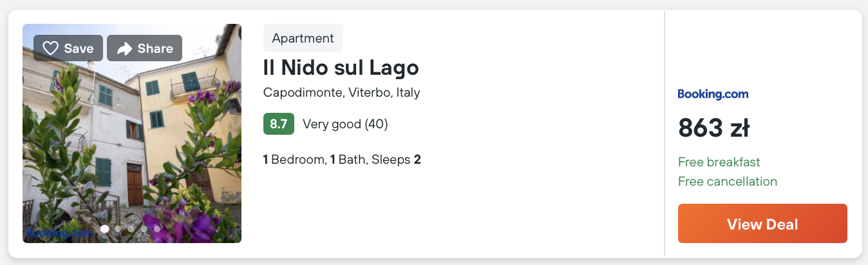Click the Apartment property type tag
The width and height of the screenshot is (868, 265).
(x=303, y=38)
